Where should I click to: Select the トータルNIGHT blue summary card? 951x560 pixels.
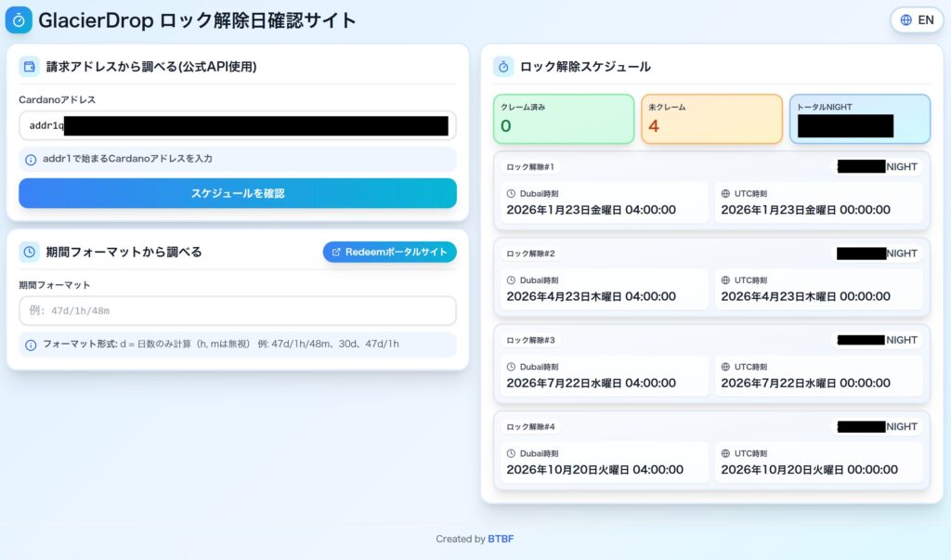[x=859, y=119]
